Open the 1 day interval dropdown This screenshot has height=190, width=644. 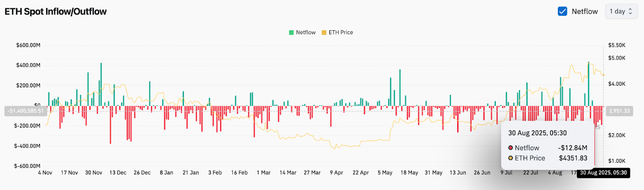click(x=621, y=11)
